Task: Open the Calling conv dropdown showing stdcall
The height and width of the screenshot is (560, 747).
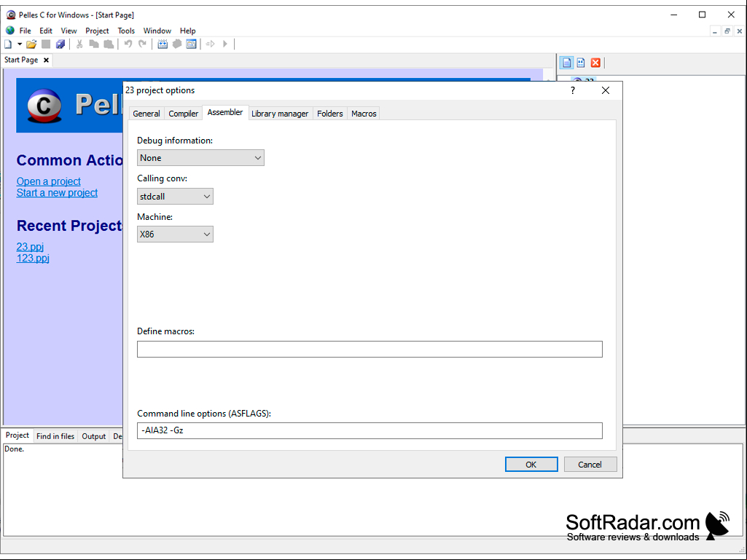Action: (x=175, y=196)
